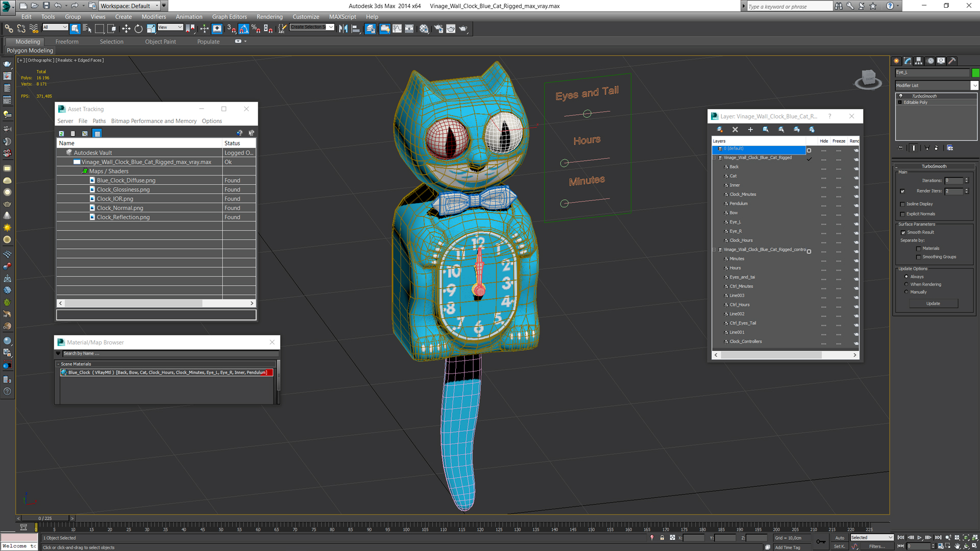Click Create New Layer plus icon
Viewport: 980px width, 551px height.
(x=750, y=130)
